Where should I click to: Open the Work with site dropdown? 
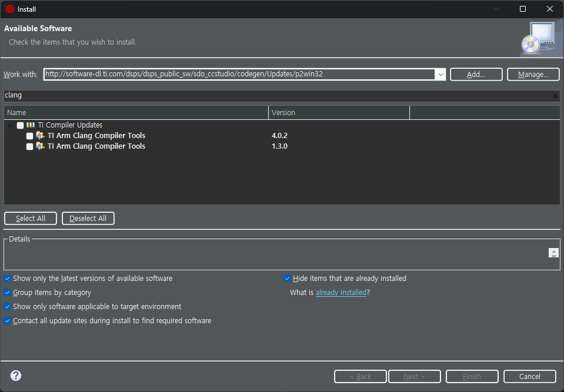440,75
